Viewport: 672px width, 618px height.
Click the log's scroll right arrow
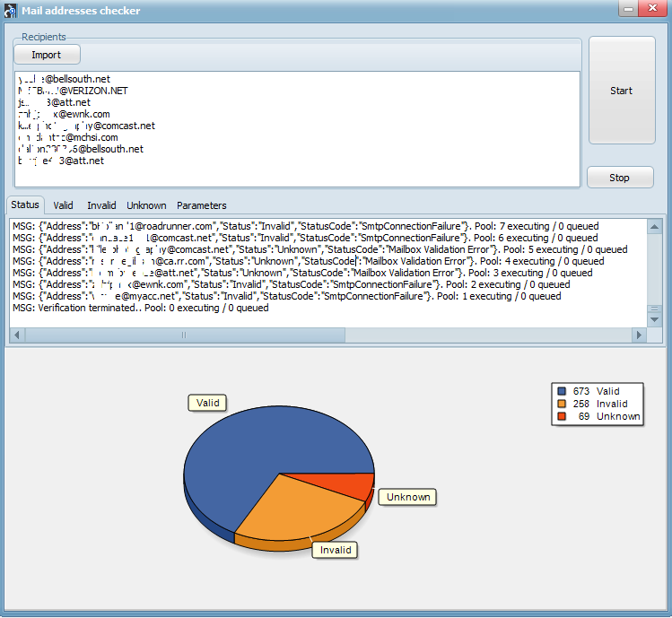point(639,335)
